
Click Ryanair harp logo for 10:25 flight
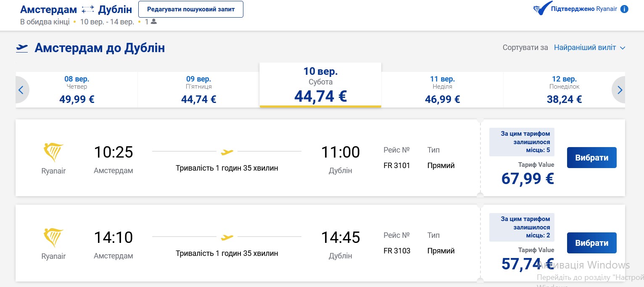(53, 152)
